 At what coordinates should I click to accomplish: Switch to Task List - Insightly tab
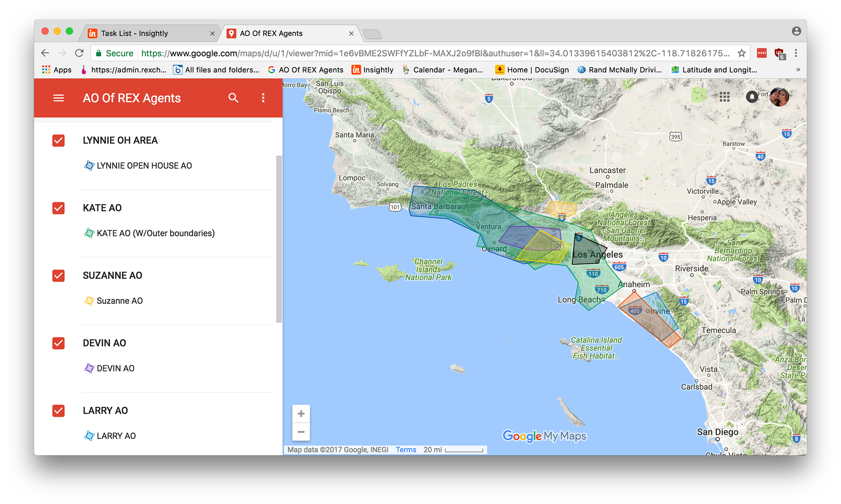134,33
